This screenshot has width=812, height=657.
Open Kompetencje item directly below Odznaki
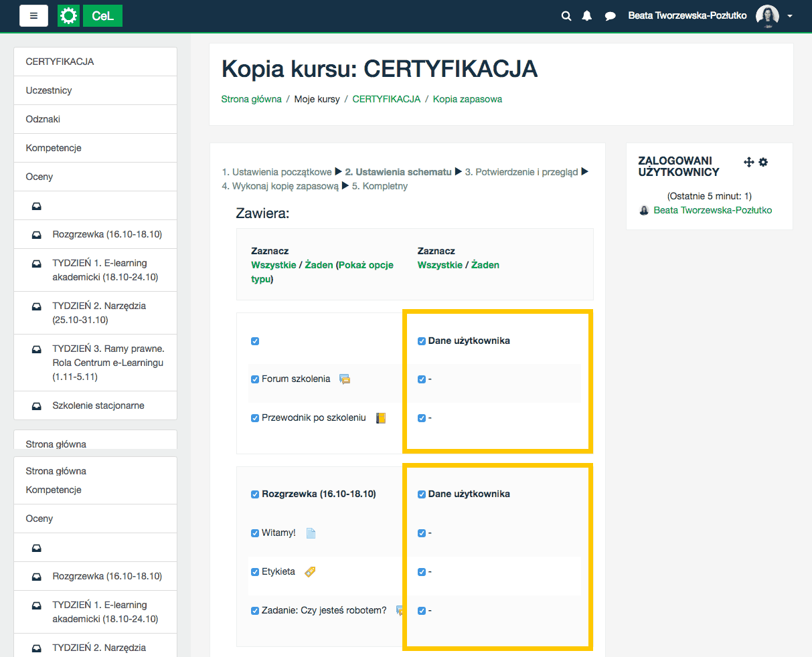(x=95, y=148)
